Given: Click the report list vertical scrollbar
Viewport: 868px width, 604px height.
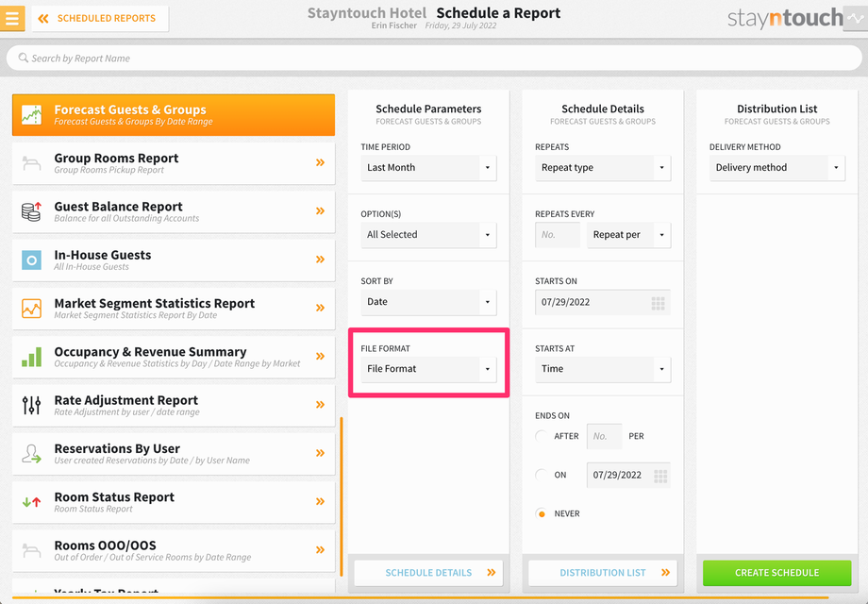Looking at the screenshot, I should click(342, 497).
